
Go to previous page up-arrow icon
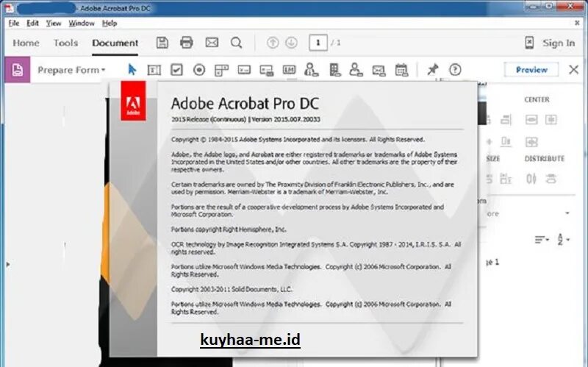pos(273,43)
